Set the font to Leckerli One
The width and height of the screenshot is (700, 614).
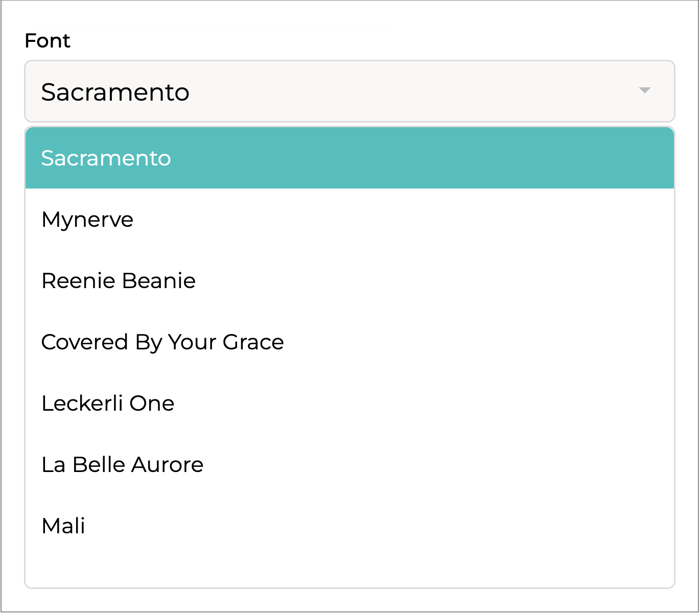tap(108, 404)
